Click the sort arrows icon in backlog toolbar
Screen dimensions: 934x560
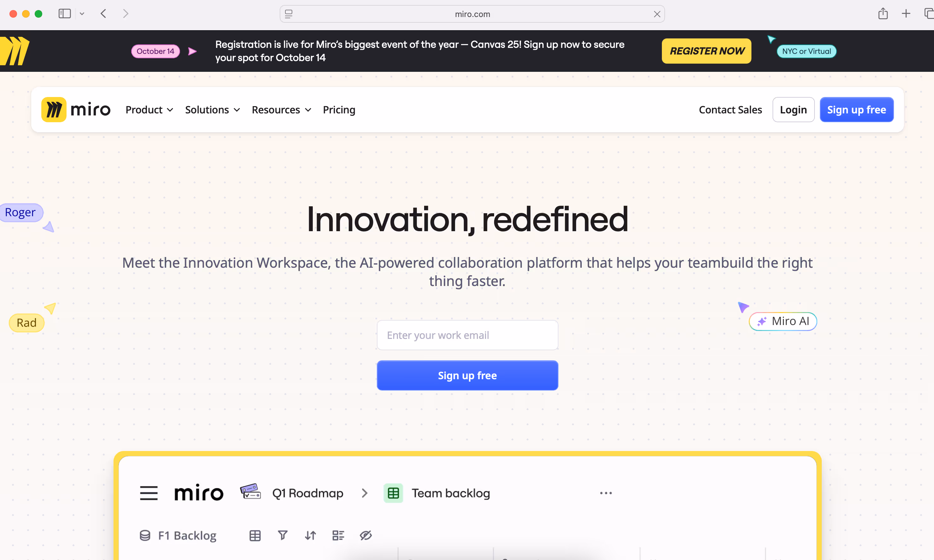(311, 535)
